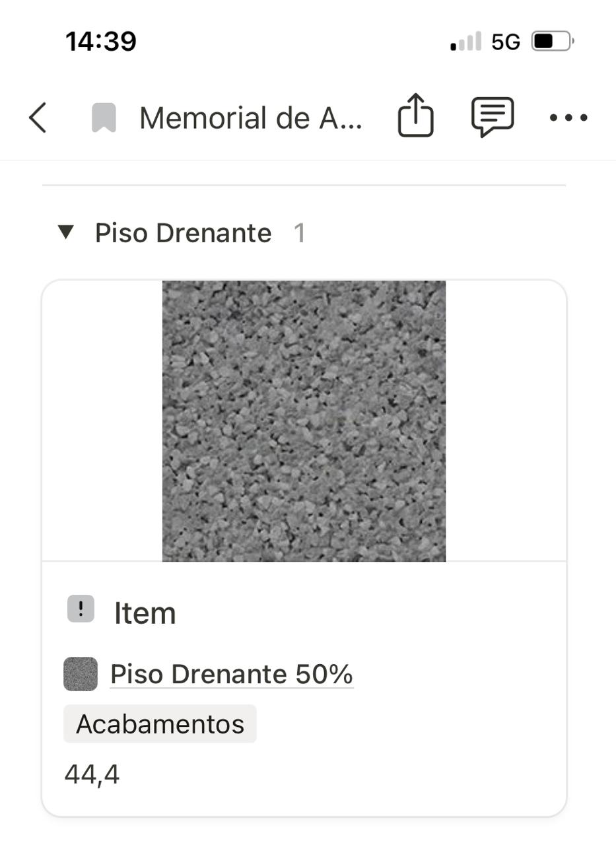
Task: Select the Acabamentos tag
Action: tap(160, 724)
